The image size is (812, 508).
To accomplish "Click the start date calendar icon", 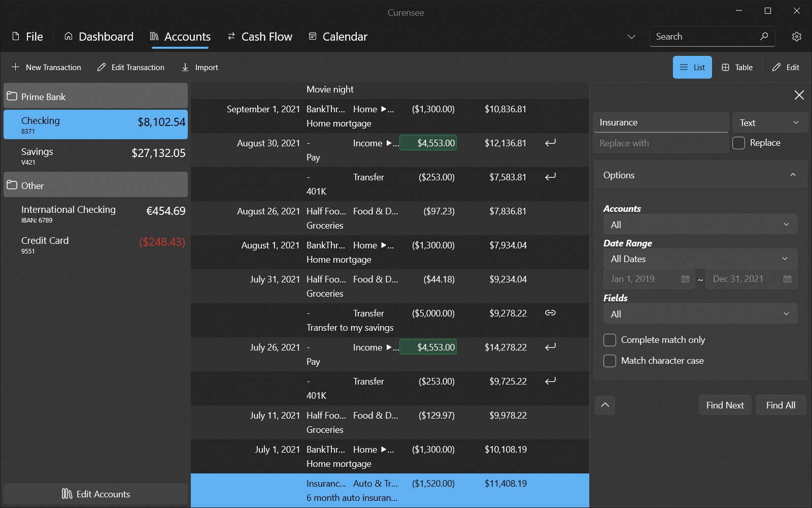I will (x=685, y=279).
